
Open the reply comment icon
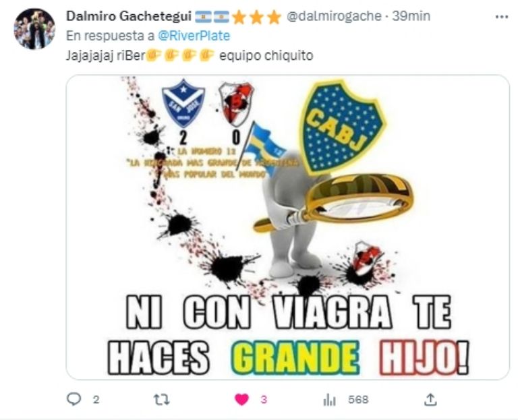tap(74, 399)
